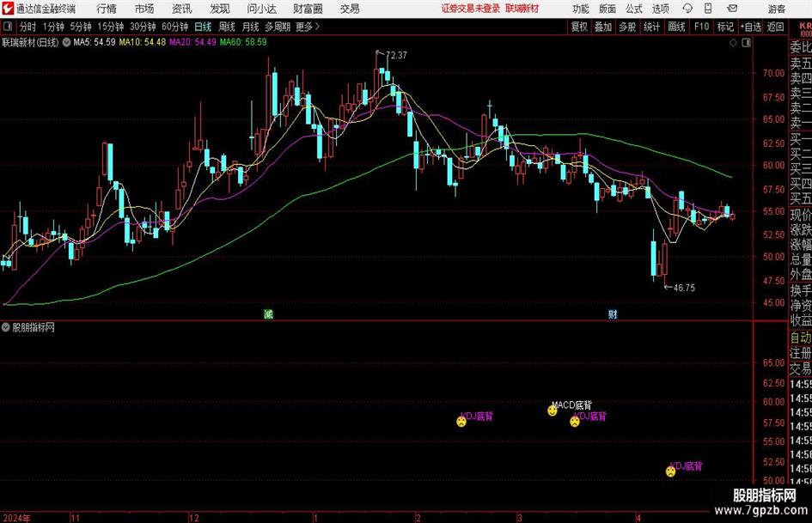Switch to 30分钟 period tab

click(x=143, y=27)
